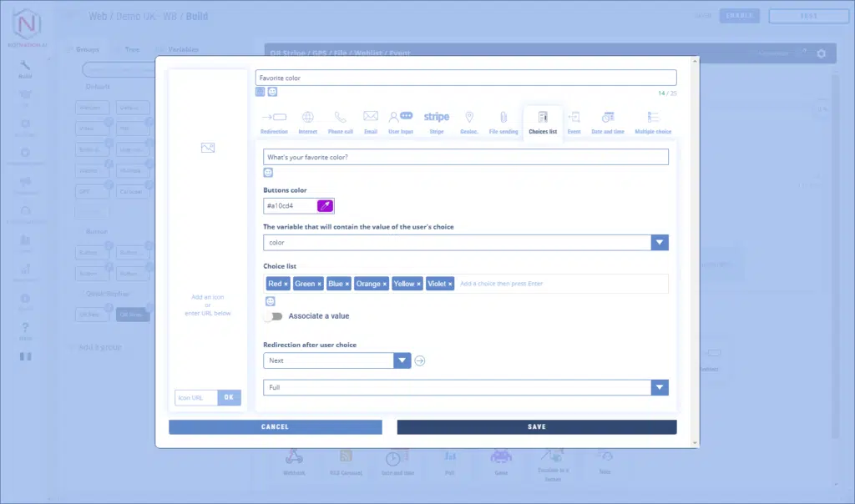Viewport: 855px width, 504px height.
Task: Select the Stripe payment action icon
Action: point(436,118)
